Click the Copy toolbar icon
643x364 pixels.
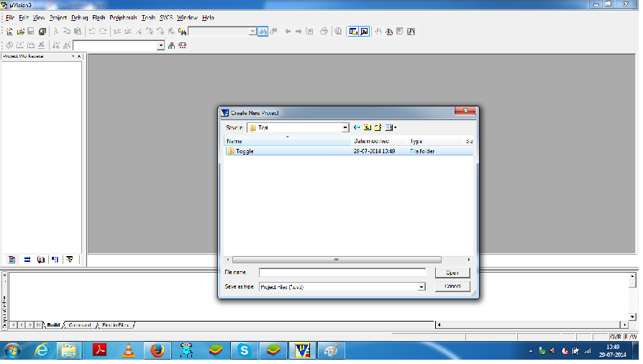pos(66,31)
